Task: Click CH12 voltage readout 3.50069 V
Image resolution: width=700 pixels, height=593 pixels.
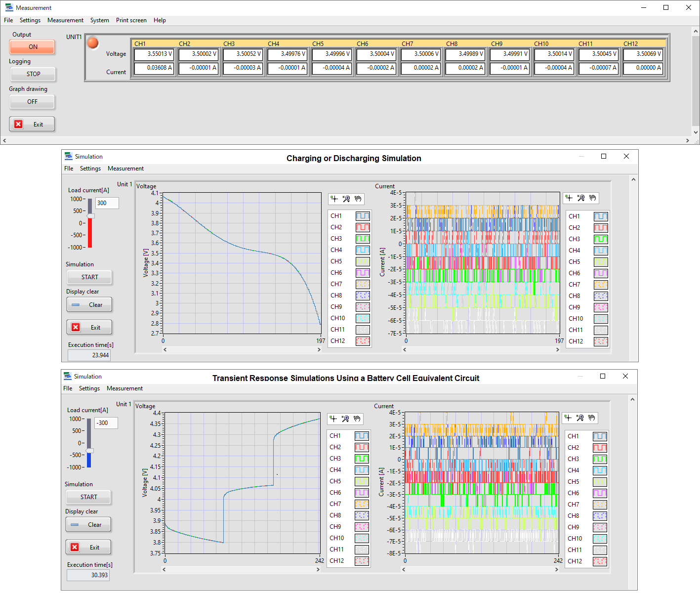Action: click(x=643, y=54)
